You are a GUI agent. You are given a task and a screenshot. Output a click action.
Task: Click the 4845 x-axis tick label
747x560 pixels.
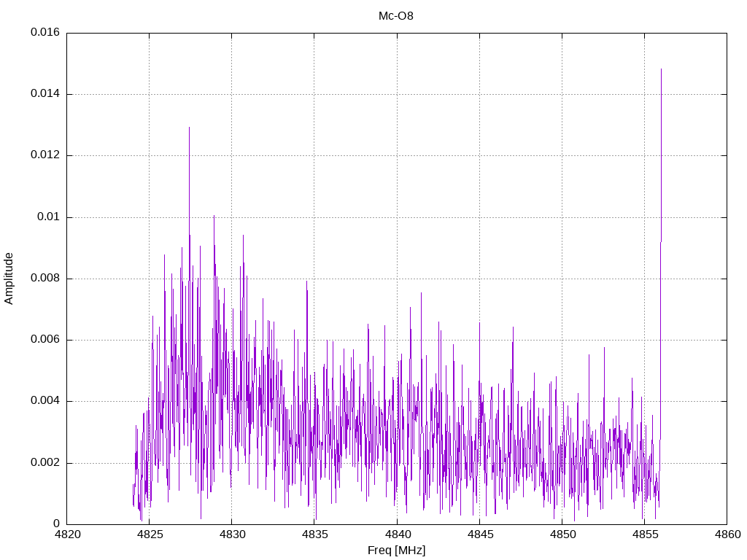tap(480, 534)
